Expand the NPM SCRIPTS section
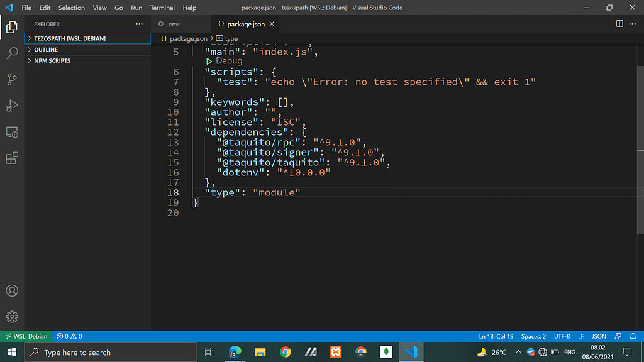 pyautogui.click(x=87, y=61)
